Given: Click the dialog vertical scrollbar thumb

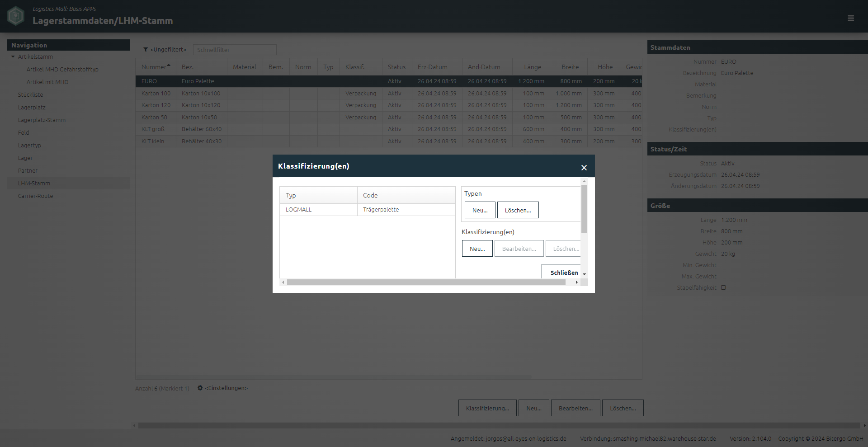Looking at the screenshot, I should (584, 209).
